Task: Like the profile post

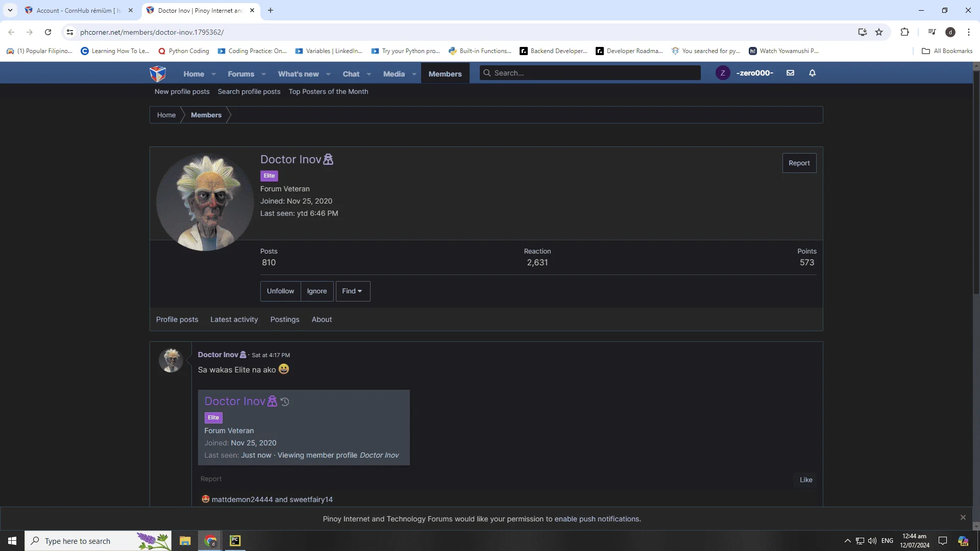Action: 805,480
